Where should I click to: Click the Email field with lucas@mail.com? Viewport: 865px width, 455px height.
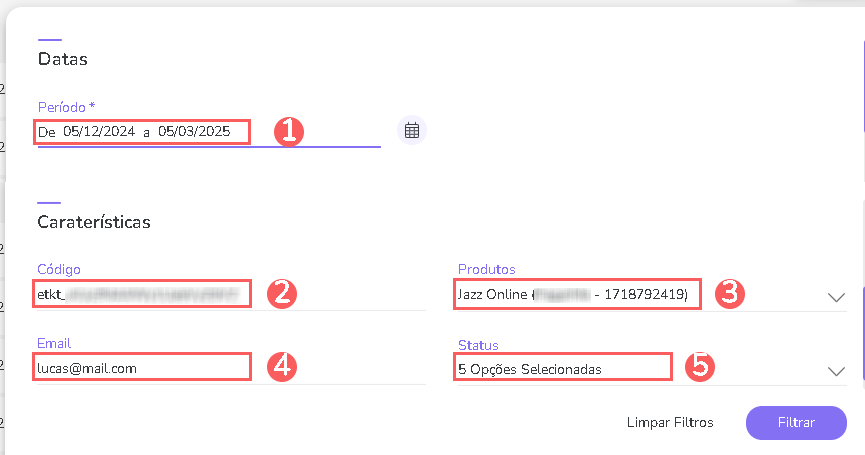141,368
